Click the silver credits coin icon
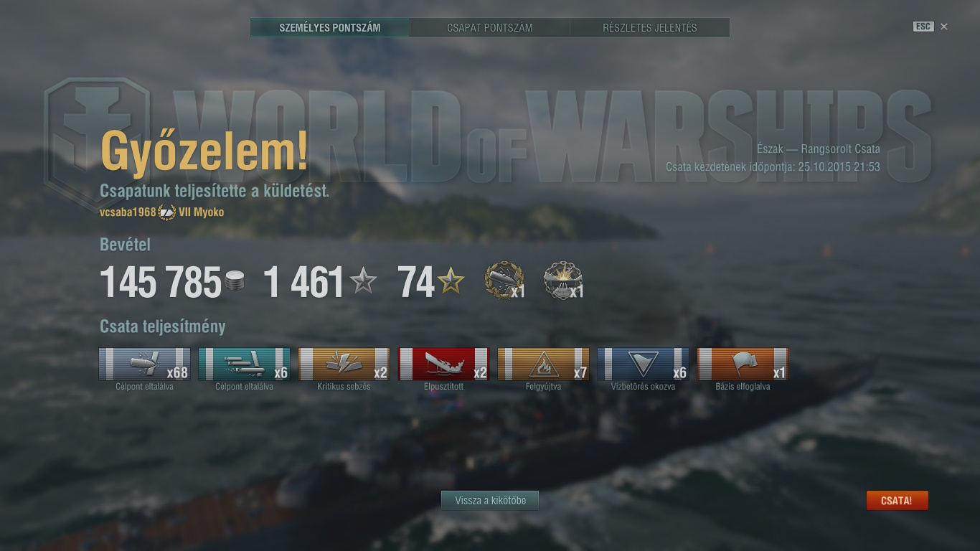Screen dimensions: 980x551 coord(235,282)
